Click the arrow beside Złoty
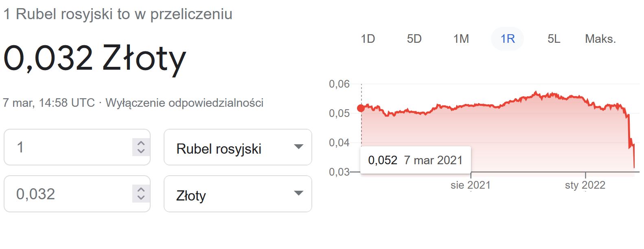 298,193
